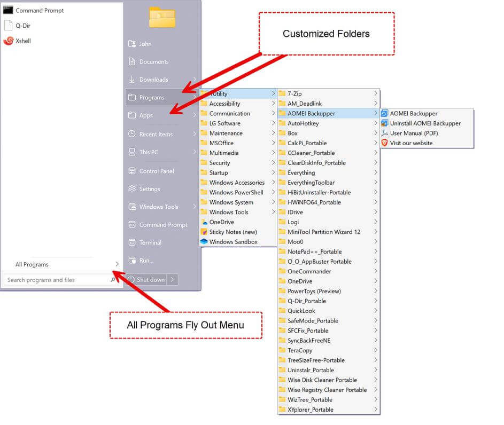Image resolution: width=504 pixels, height=425 pixels.
Task: Open the Security folder
Action: pyautogui.click(x=238, y=163)
